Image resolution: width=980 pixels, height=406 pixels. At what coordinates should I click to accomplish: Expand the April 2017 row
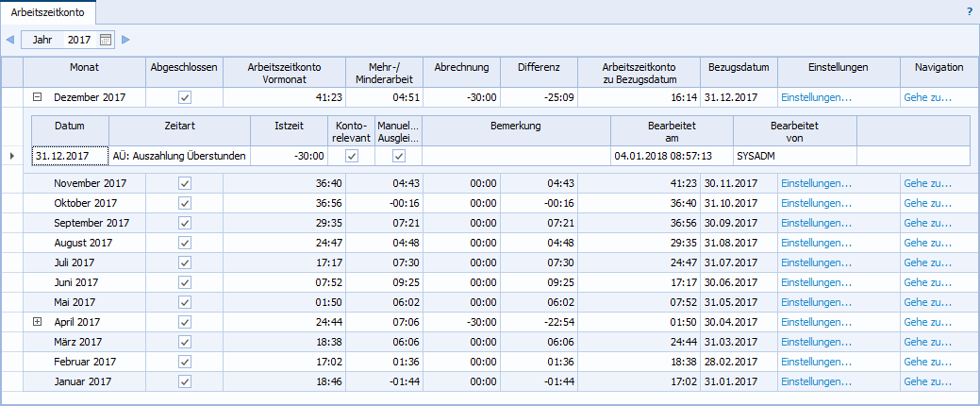(x=38, y=322)
